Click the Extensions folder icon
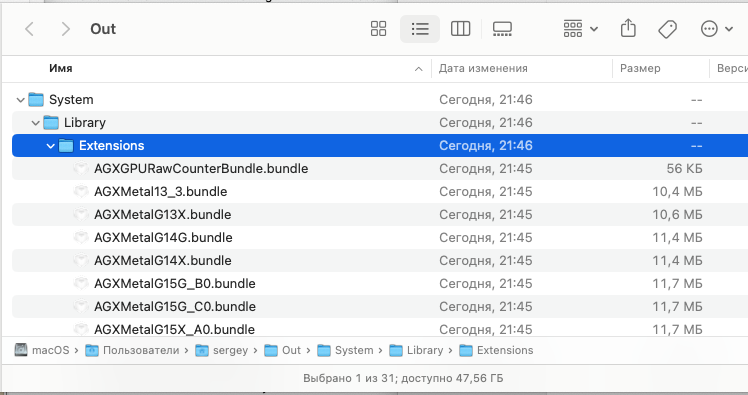This screenshot has height=395, width=748. [66, 146]
